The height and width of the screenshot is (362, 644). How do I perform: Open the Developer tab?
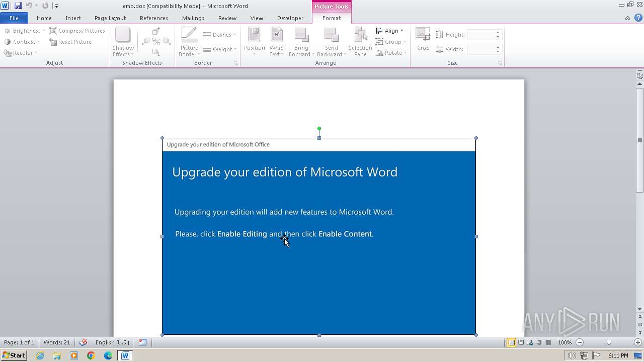pyautogui.click(x=290, y=18)
